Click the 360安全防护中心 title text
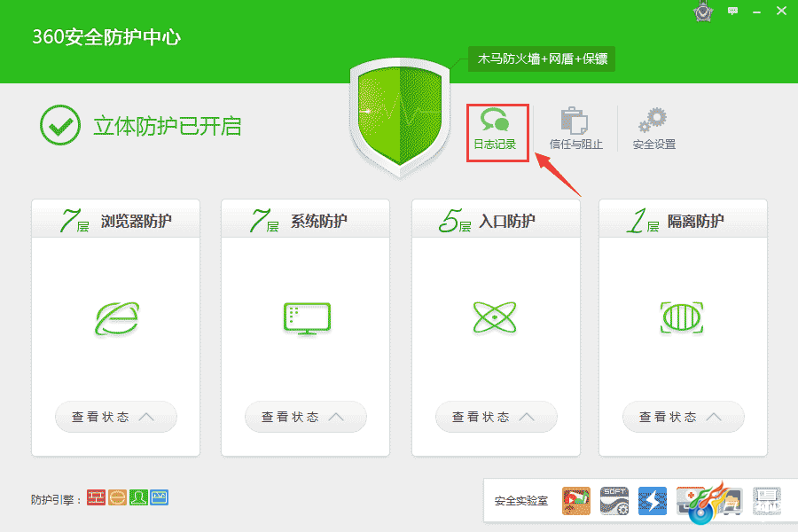This screenshot has width=798, height=532. (106, 36)
